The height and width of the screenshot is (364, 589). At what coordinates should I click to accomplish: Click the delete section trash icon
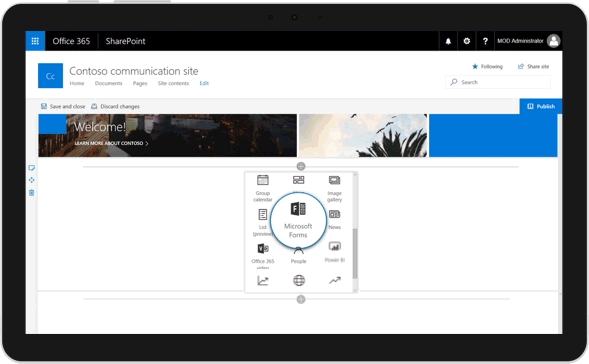pos(32,193)
